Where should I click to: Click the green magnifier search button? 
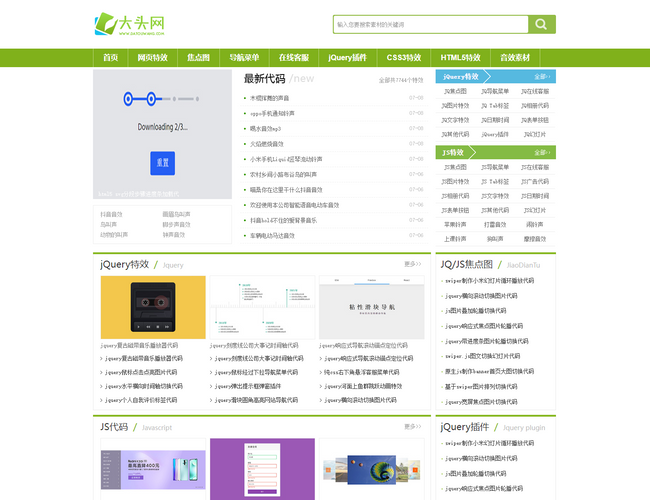click(x=542, y=24)
